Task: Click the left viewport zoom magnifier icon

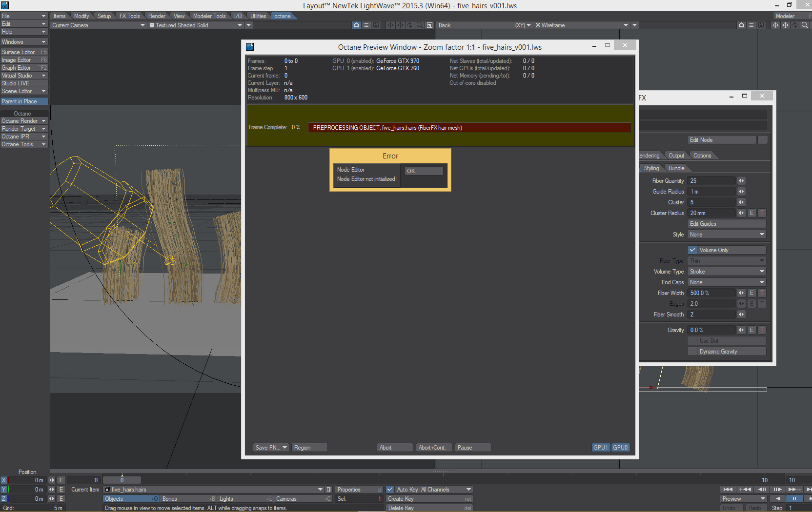Action: 420,25
